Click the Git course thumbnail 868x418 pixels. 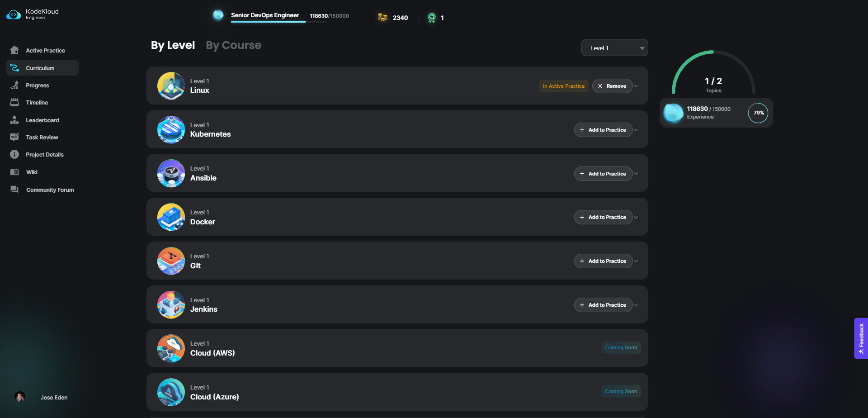[x=171, y=261]
